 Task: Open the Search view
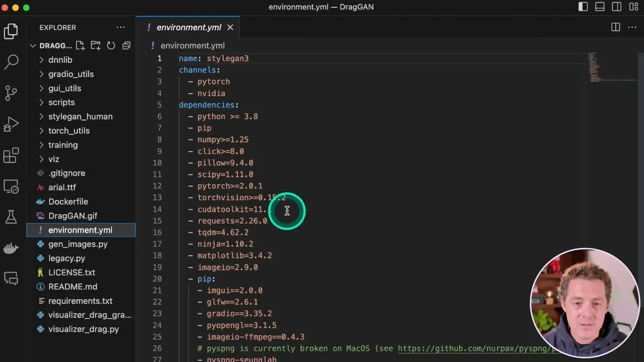(11, 62)
